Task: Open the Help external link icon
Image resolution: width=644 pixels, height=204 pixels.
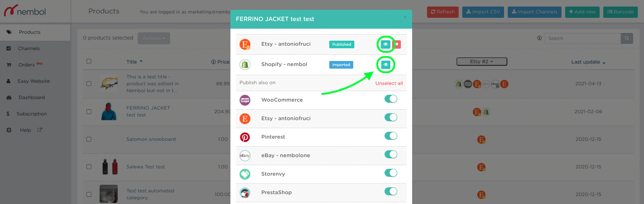Action: pyautogui.click(x=40, y=130)
